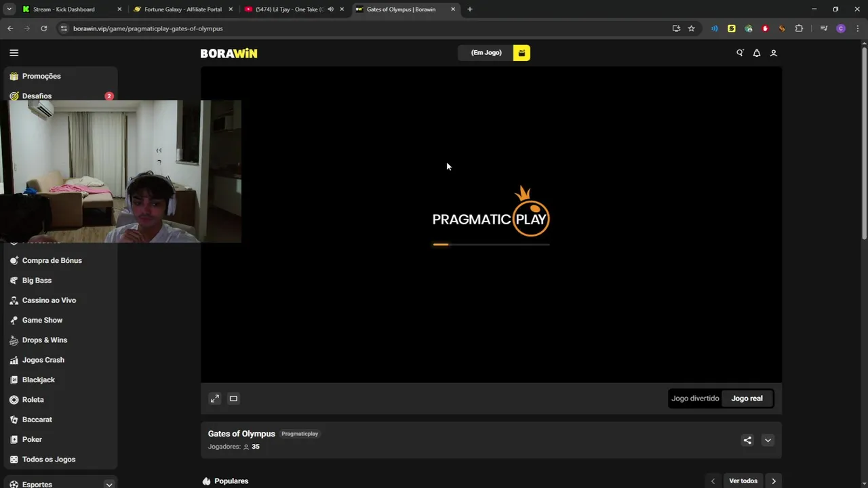Click the Gates of Olympus title
The width and height of the screenshot is (868, 488).
click(x=241, y=434)
